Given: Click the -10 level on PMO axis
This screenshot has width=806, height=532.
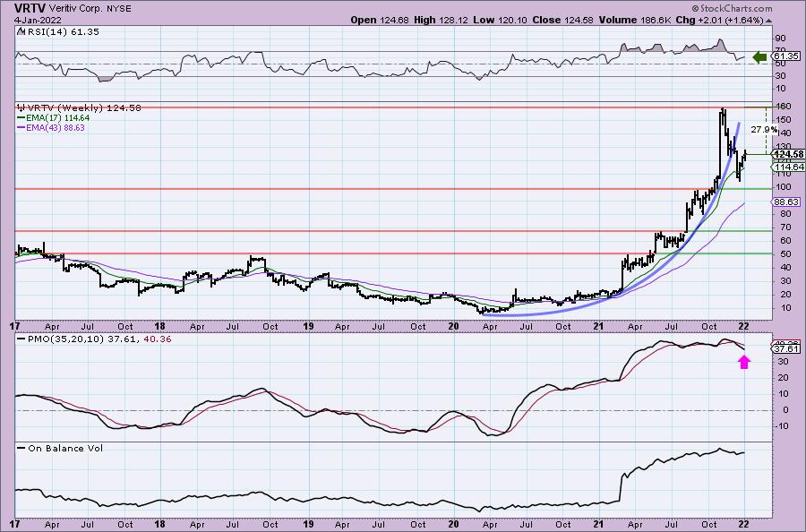Looking at the screenshot, I should click(x=781, y=426).
